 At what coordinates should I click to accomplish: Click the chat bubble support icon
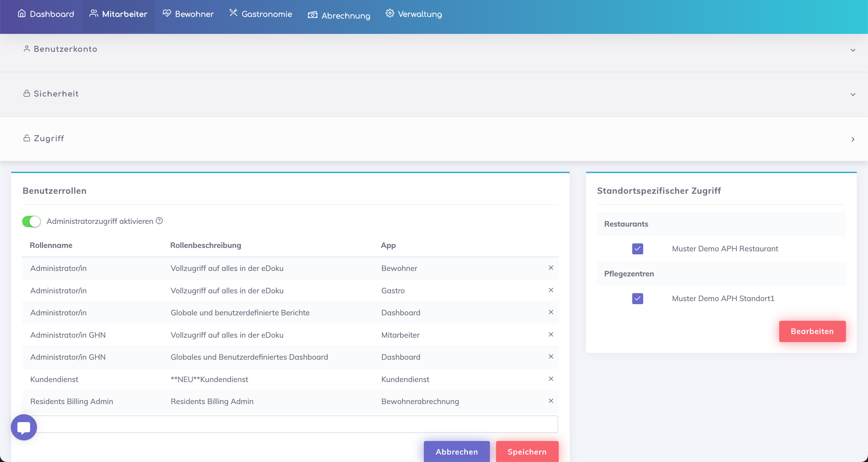coord(24,427)
